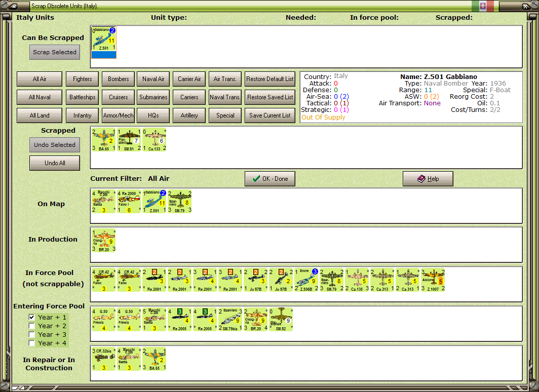This screenshot has height=392, width=539.
Task: Filter by Carrier Air
Action: (189, 79)
